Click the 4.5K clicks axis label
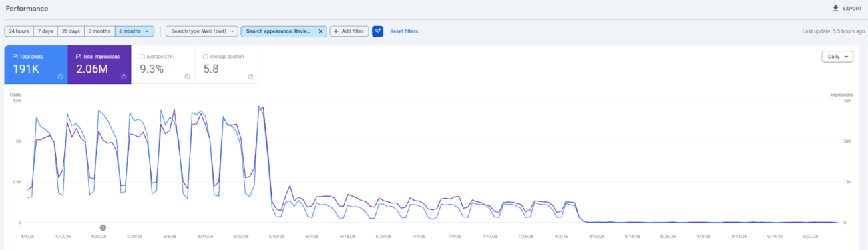Viewport: 868px width, 250px height. (17, 101)
